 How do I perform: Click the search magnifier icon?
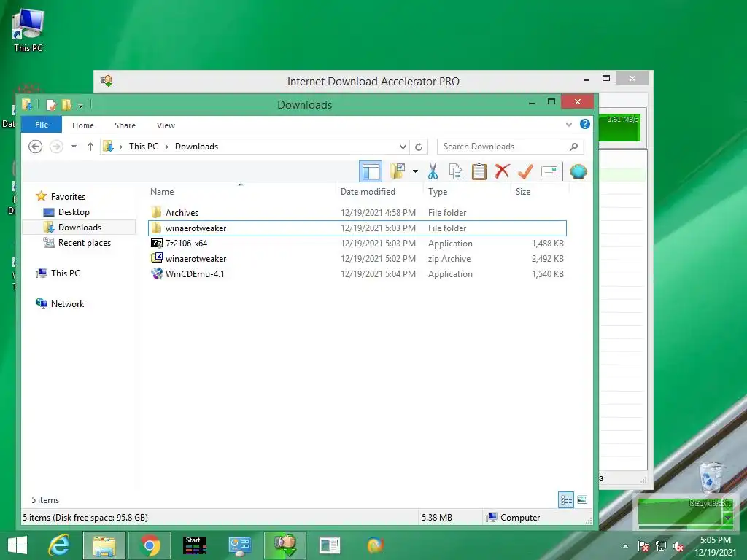(573, 147)
